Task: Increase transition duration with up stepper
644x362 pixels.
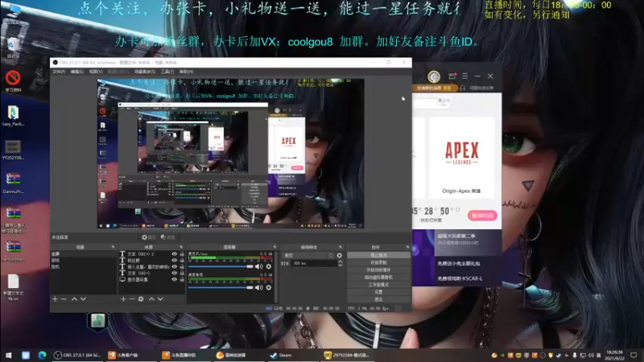Action: tap(340, 261)
